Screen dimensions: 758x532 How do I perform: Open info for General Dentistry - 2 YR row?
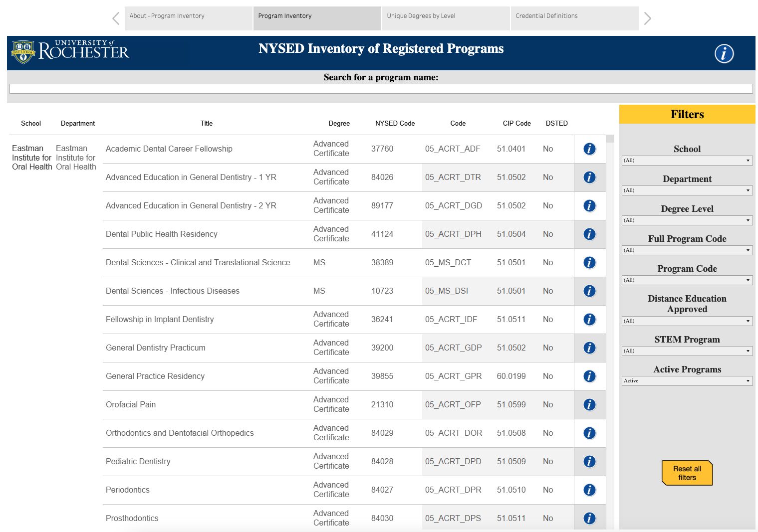point(589,205)
